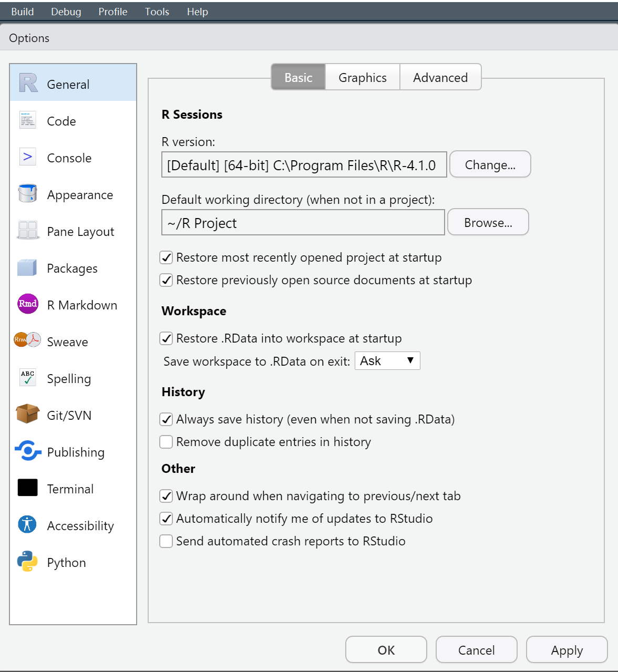Click the Accessibility icon in sidebar
The image size is (618, 672).
point(27,525)
